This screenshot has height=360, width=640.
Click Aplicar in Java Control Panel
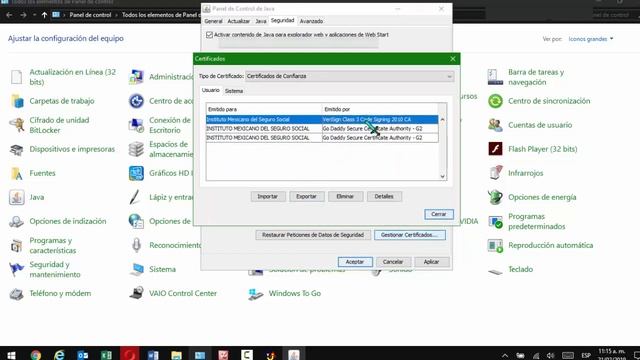tap(431, 262)
